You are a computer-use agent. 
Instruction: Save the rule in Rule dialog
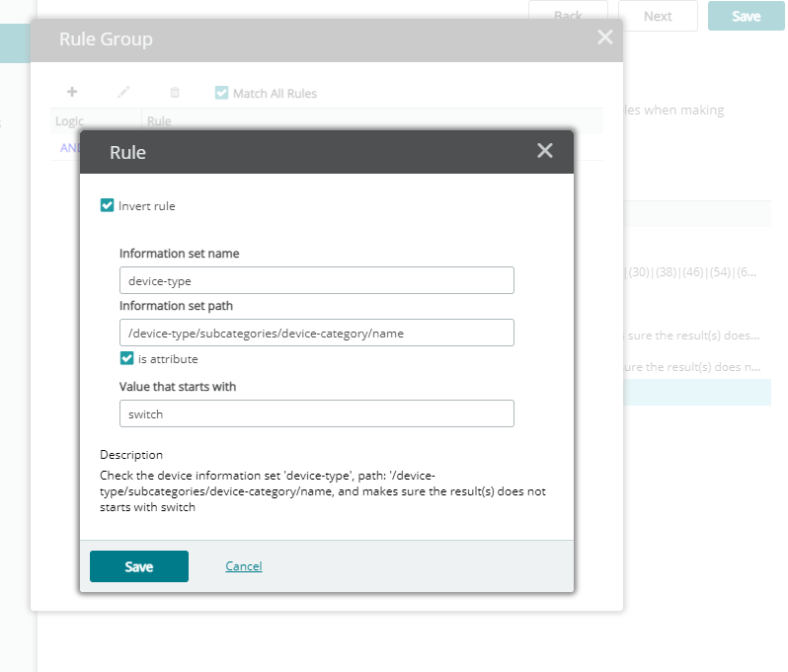(139, 566)
